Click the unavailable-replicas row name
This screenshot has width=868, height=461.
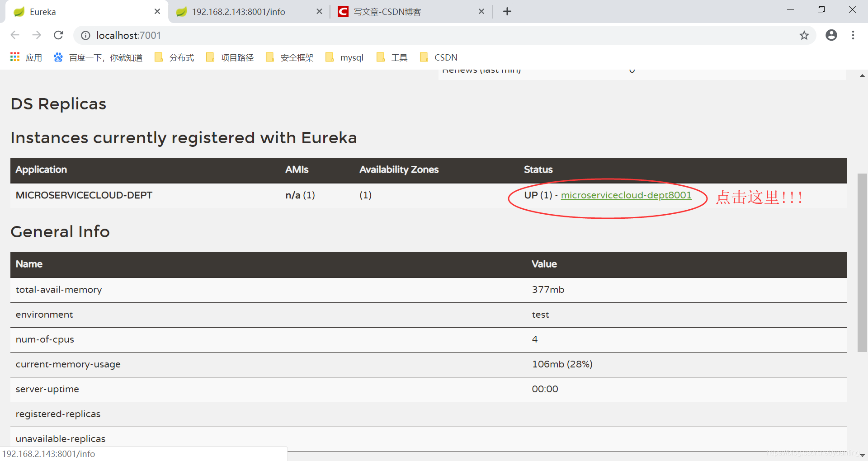[x=61, y=439]
